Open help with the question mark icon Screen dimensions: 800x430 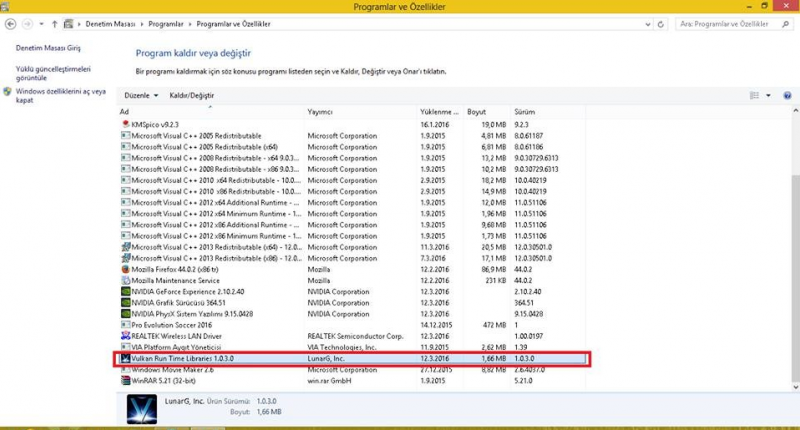click(x=787, y=95)
